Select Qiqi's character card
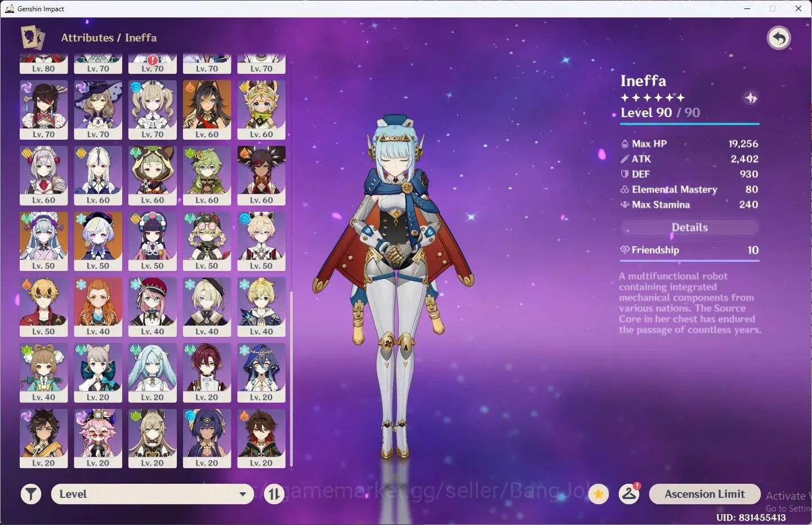The width and height of the screenshot is (812, 525). [98, 242]
